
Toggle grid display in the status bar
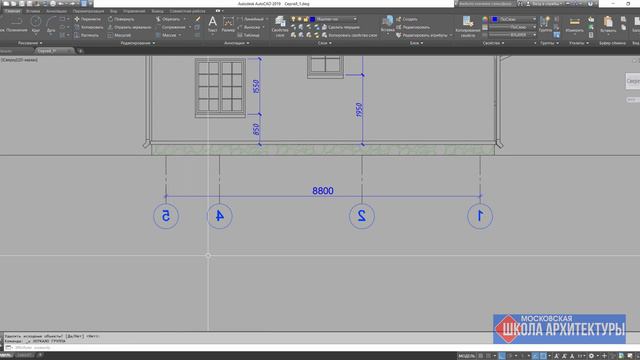(480, 356)
